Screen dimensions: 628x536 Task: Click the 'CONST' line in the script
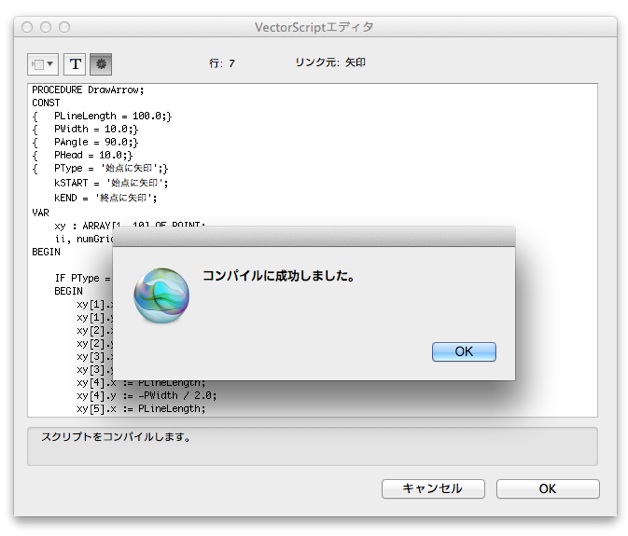point(46,103)
